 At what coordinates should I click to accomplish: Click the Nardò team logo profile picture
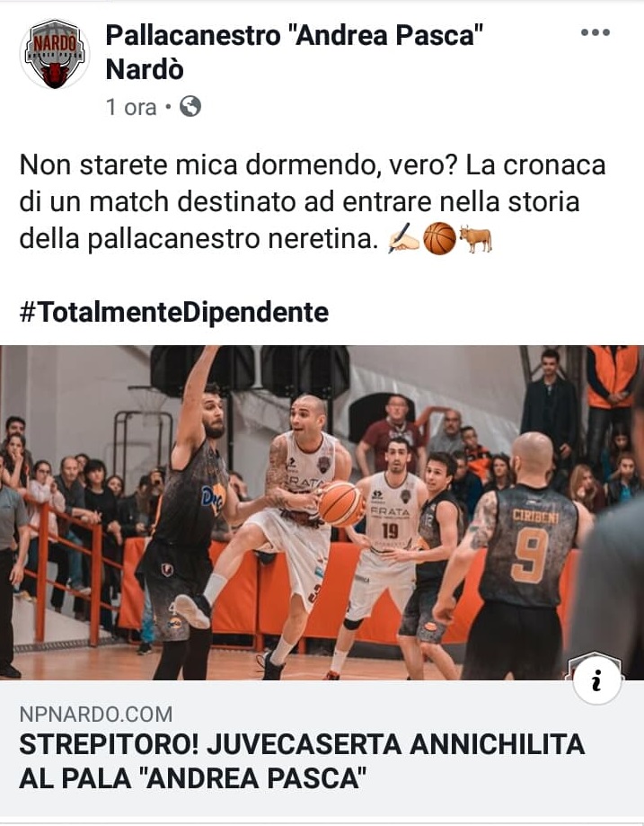tap(54, 54)
